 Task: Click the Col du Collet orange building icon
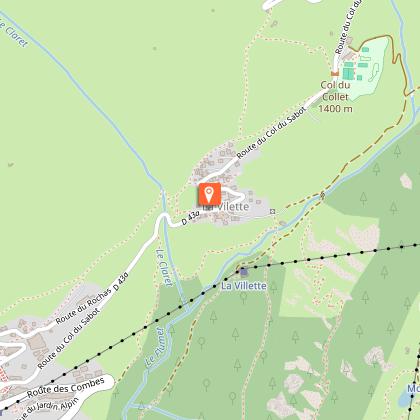[x=335, y=73]
